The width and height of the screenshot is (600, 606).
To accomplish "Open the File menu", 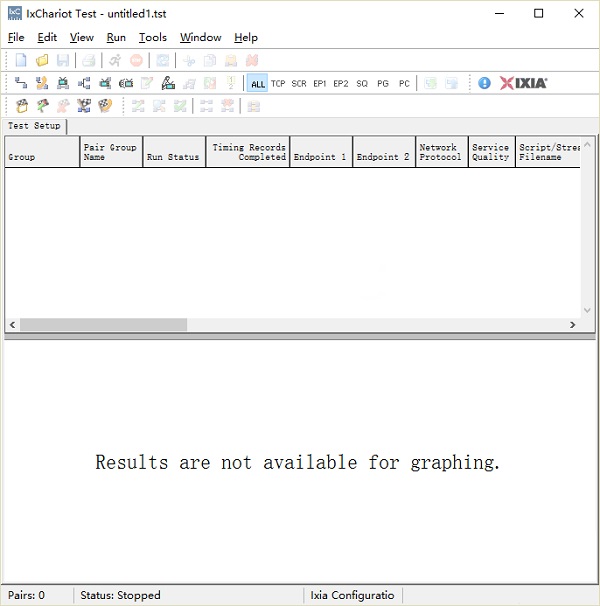I will (x=15, y=37).
